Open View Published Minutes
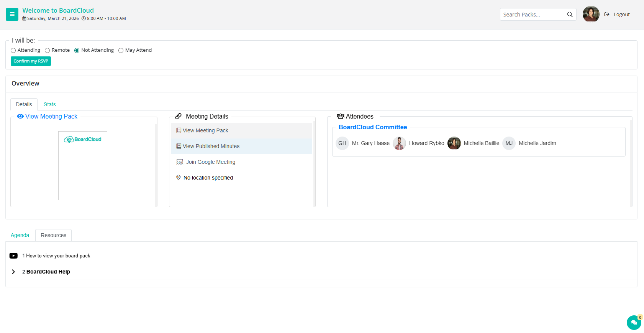Viewport: 644px width, 333px height. 211,146
